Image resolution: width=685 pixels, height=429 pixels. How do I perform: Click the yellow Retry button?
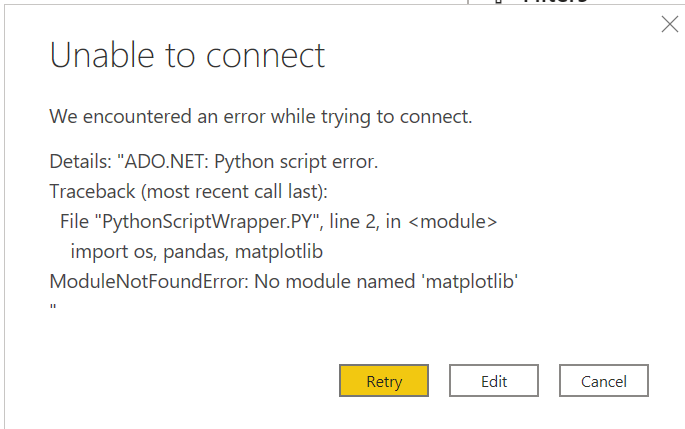pos(384,381)
